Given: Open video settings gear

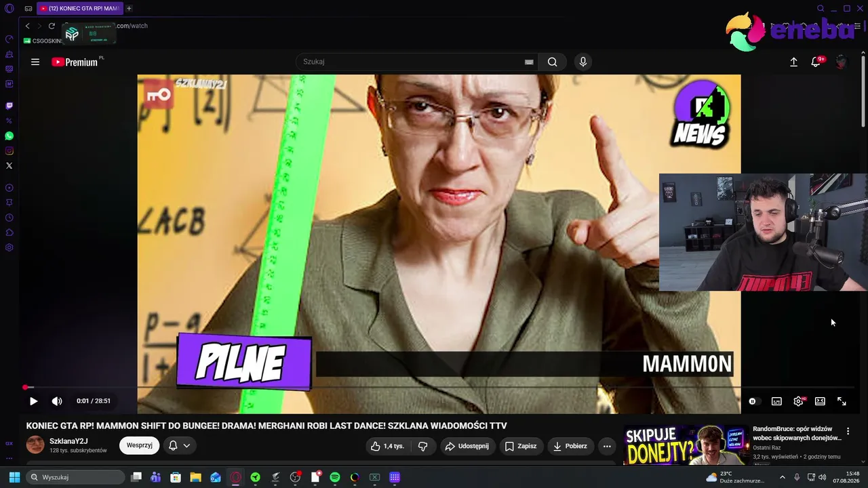Looking at the screenshot, I should click(798, 401).
